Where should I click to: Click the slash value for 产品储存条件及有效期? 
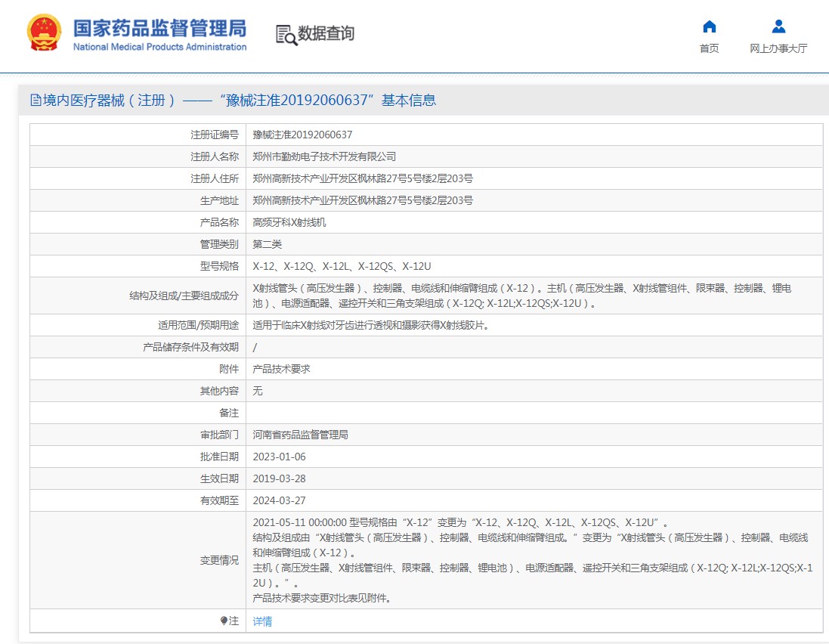(x=255, y=348)
